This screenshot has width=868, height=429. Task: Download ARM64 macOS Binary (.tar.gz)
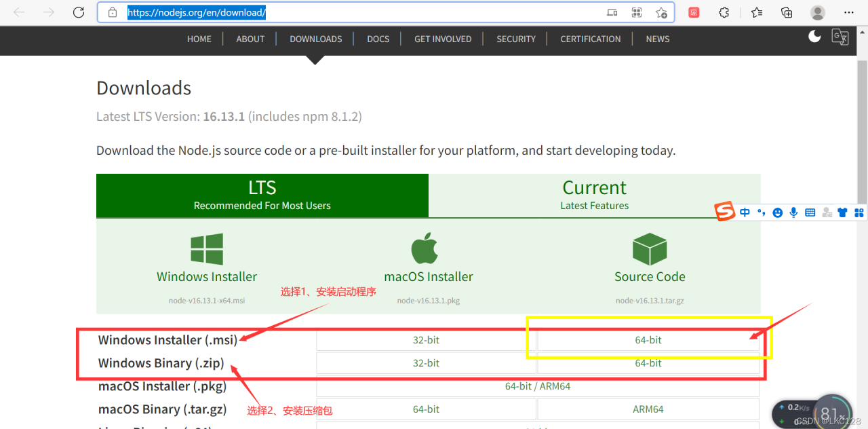point(648,409)
